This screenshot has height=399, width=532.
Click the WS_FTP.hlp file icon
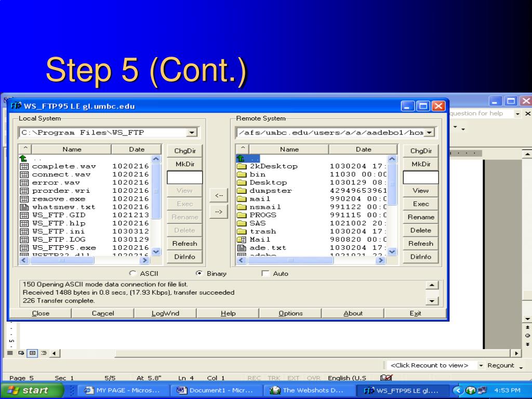click(x=24, y=223)
